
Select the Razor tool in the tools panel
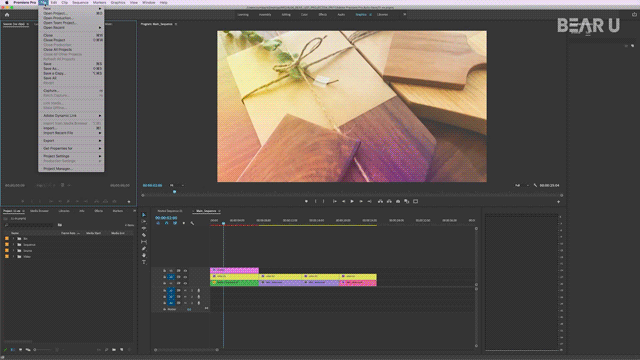click(144, 235)
